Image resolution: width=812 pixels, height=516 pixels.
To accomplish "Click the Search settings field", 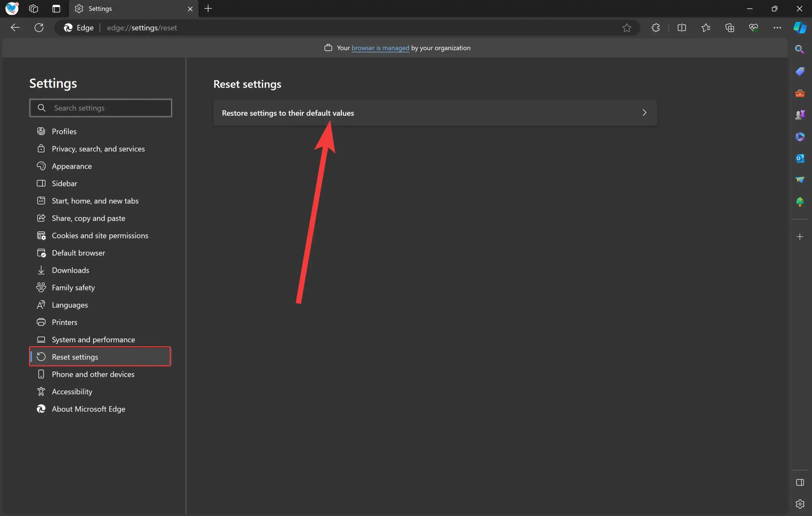I will pos(100,108).
